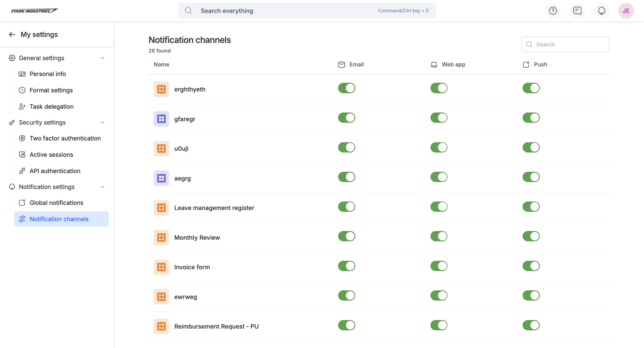The width and height of the screenshot is (644, 348).
Task: Disable Email toggle for Leave management register
Action: point(346,207)
